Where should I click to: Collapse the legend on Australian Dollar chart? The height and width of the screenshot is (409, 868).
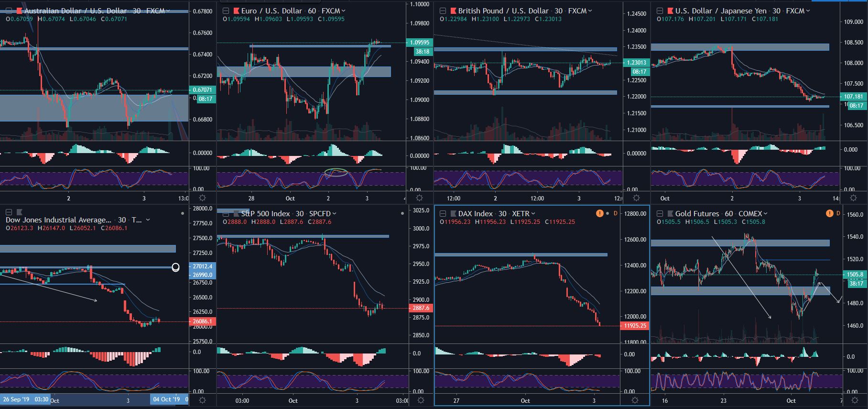9,11
